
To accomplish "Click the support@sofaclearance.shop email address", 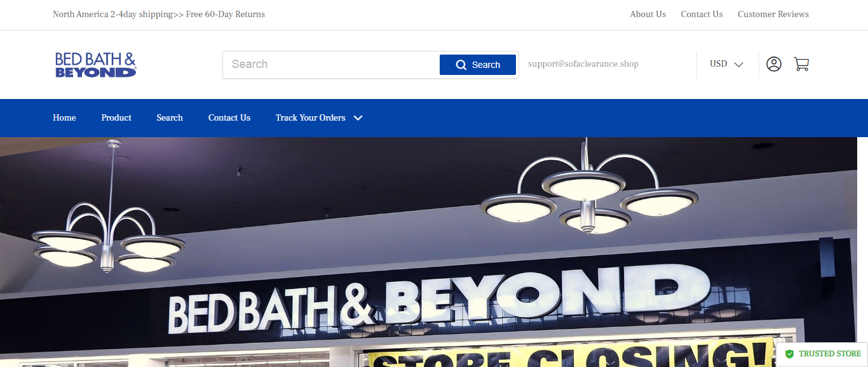I will point(583,64).
